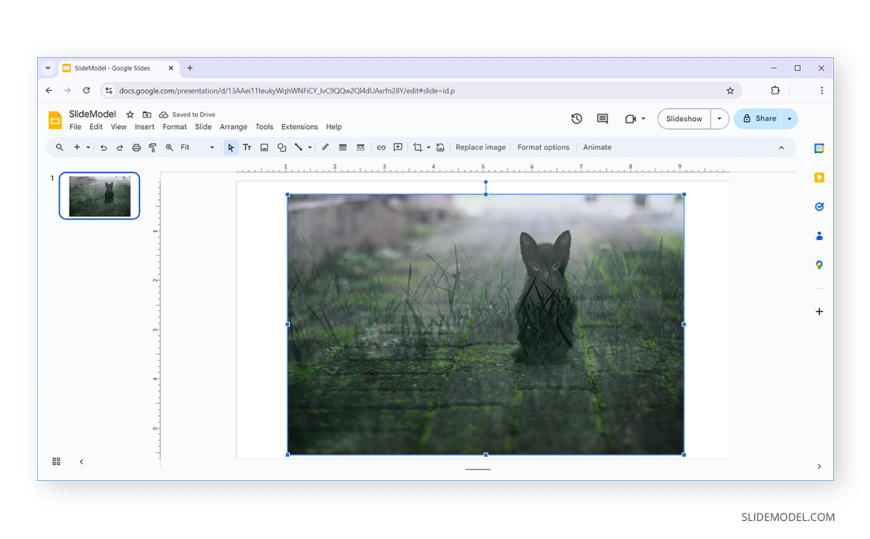
Task: Click the Share button
Action: [x=758, y=119]
